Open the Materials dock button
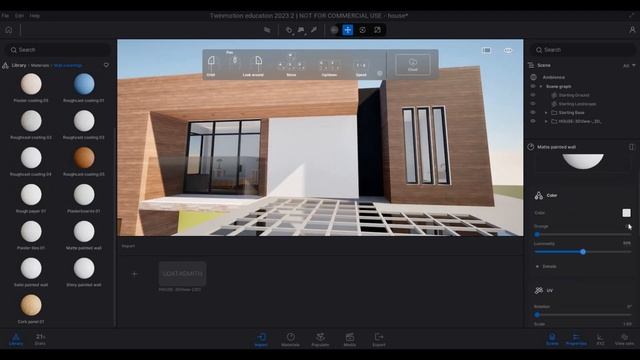The image size is (640, 360). (290, 339)
